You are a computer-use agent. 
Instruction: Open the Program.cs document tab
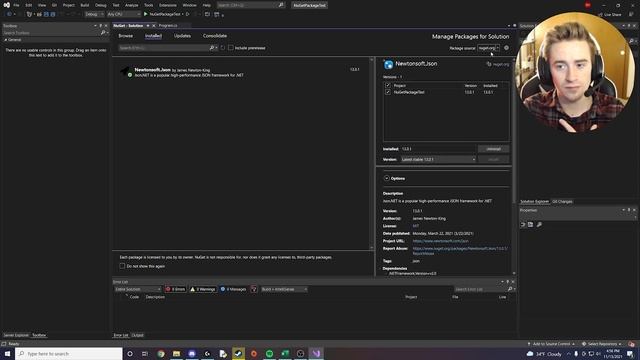(x=168, y=25)
